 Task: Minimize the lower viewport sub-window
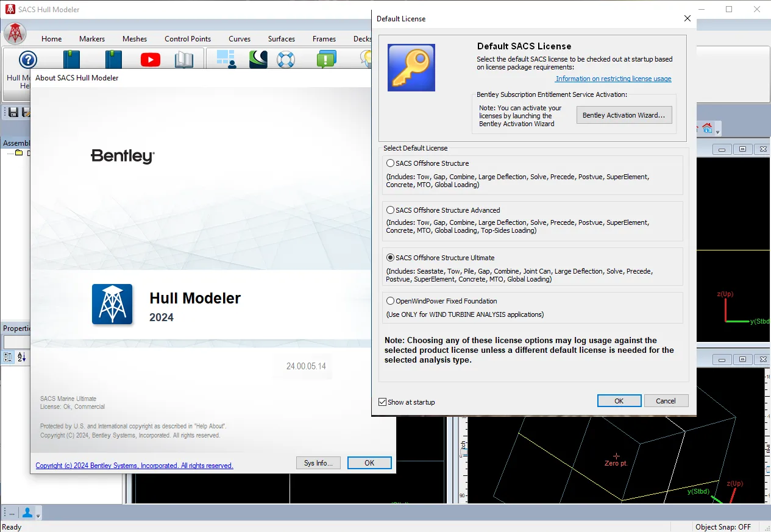pos(722,360)
